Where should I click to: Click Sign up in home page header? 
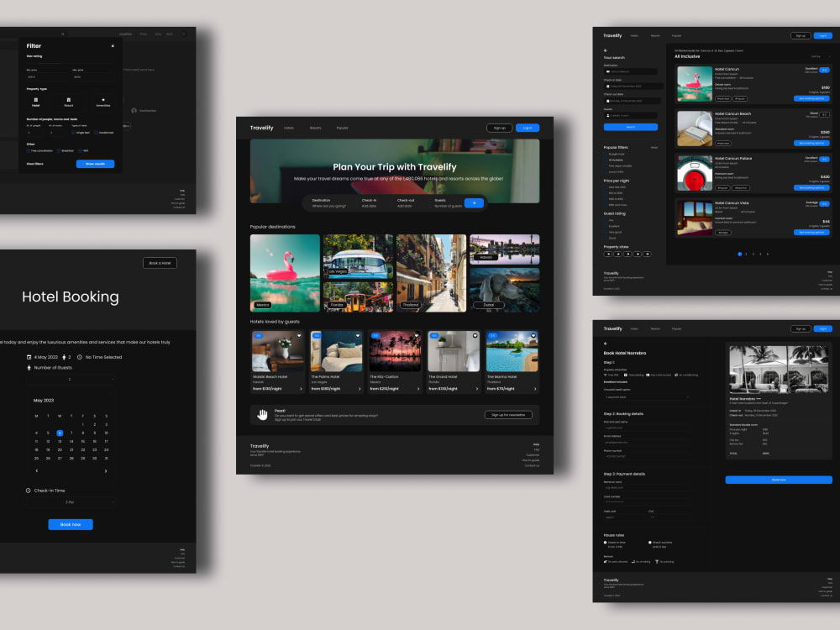click(499, 128)
